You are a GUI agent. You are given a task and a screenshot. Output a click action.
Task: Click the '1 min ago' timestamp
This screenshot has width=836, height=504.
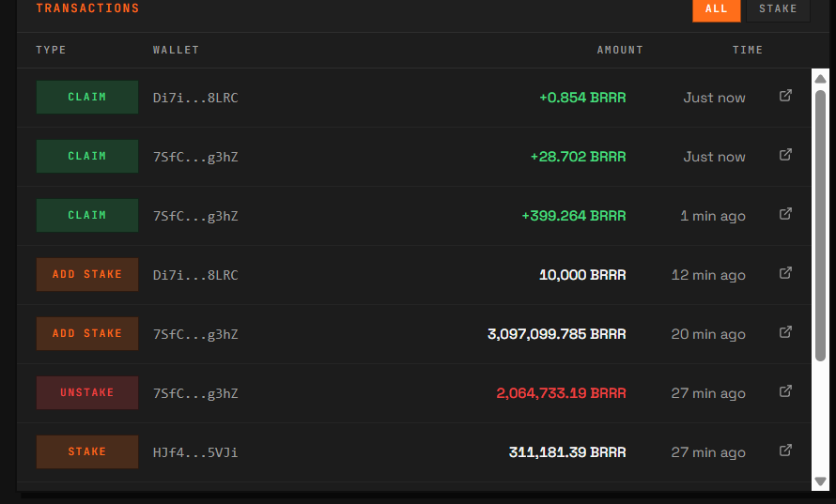(x=713, y=216)
